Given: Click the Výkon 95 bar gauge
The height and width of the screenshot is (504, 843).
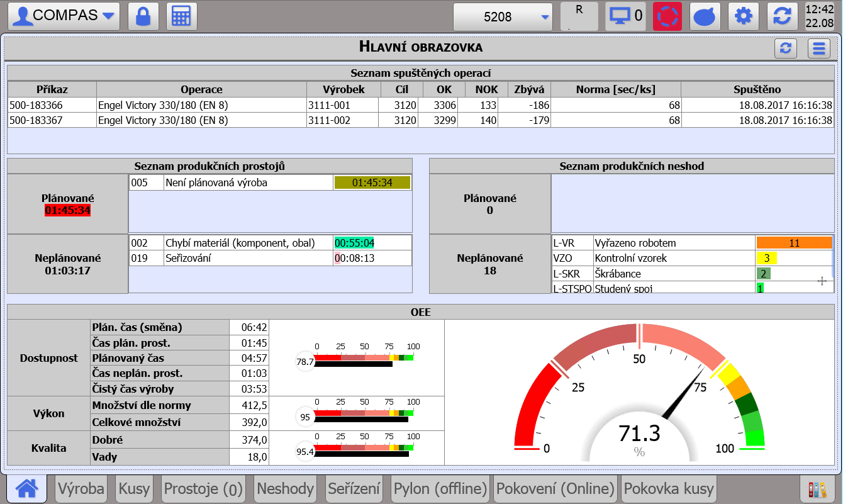Looking at the screenshot, I should coord(357,413).
